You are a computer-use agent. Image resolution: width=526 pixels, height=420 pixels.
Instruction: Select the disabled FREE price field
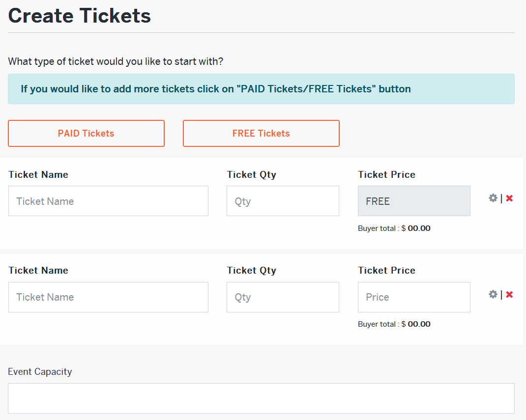point(414,201)
